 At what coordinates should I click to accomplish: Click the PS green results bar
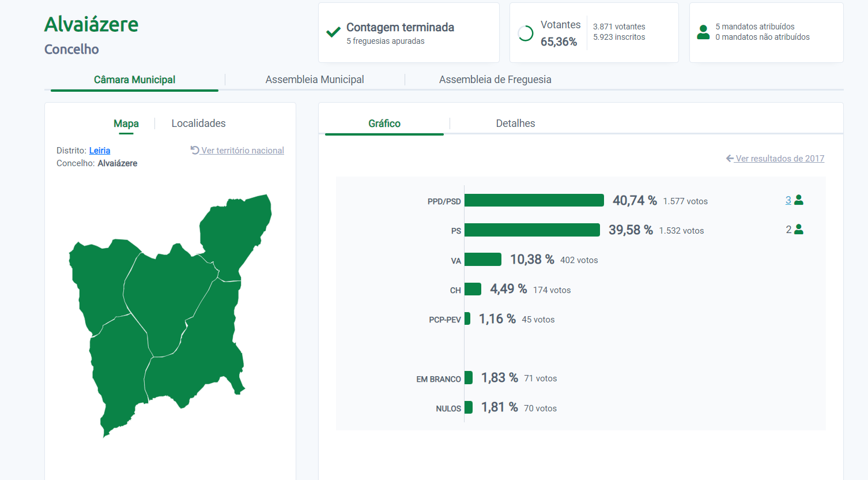coord(532,230)
